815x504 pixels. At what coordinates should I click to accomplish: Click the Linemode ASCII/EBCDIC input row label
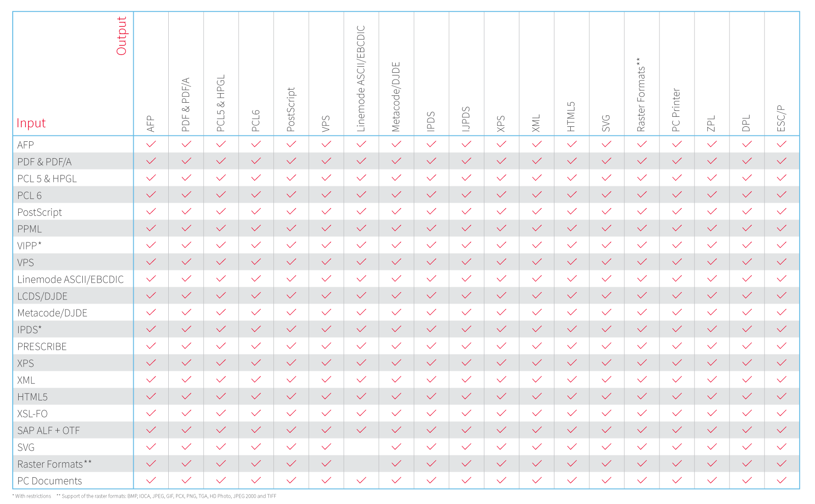coord(70,279)
